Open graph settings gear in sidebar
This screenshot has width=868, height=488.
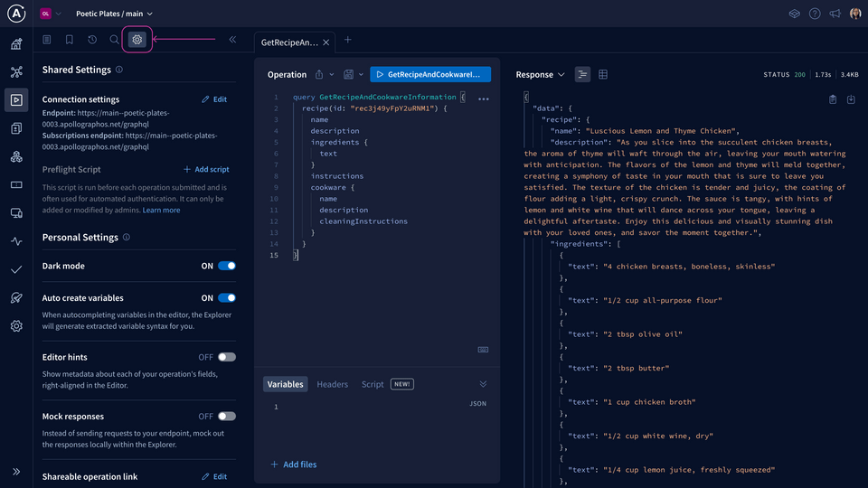(x=16, y=326)
